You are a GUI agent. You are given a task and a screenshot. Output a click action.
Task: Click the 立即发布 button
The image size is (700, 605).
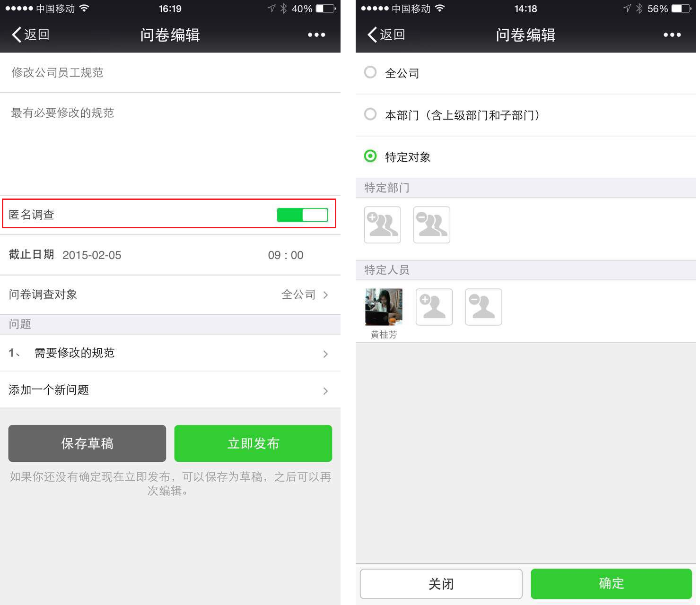pyautogui.click(x=253, y=443)
